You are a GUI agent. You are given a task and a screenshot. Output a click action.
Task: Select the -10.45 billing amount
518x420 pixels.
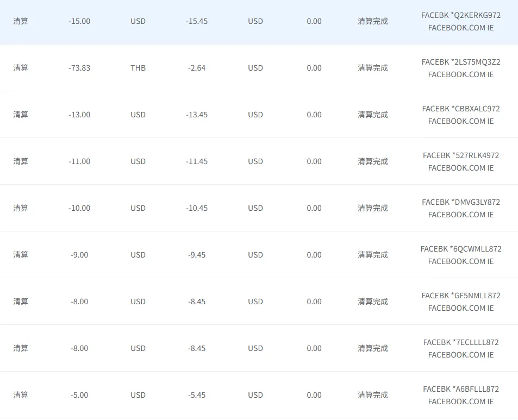(197, 208)
